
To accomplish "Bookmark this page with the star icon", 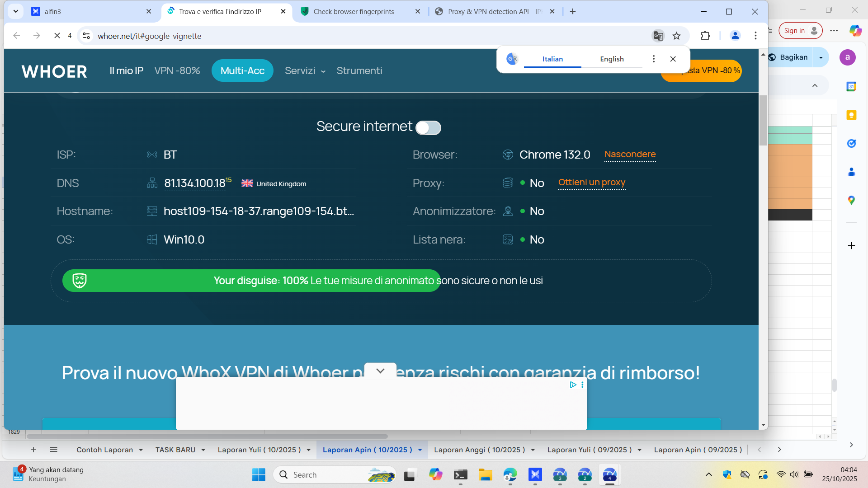I will [x=676, y=36].
